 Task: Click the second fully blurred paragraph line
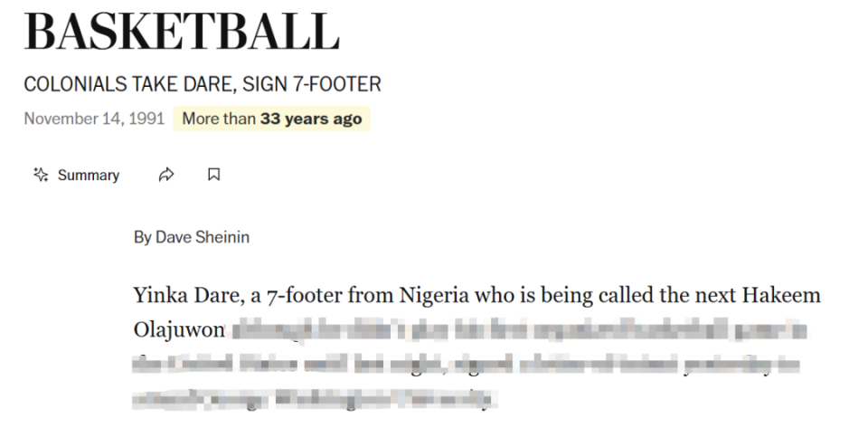pyautogui.click(x=465, y=365)
